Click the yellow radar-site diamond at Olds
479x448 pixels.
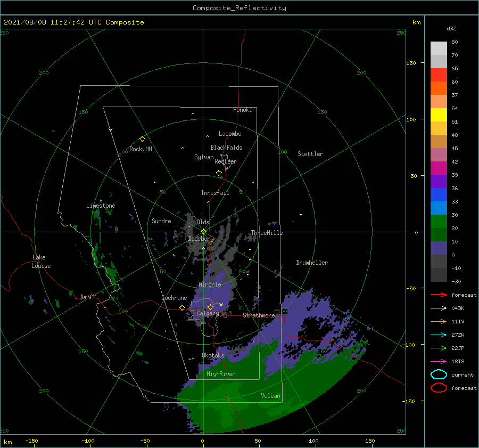tap(203, 232)
